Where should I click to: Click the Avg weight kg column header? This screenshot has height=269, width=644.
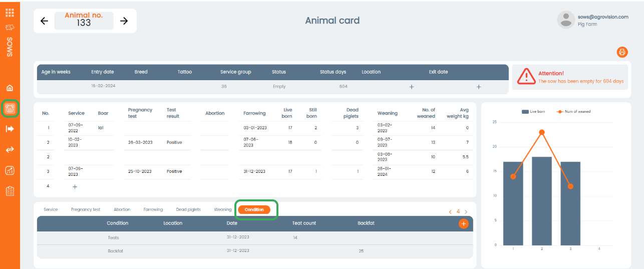tap(458, 113)
